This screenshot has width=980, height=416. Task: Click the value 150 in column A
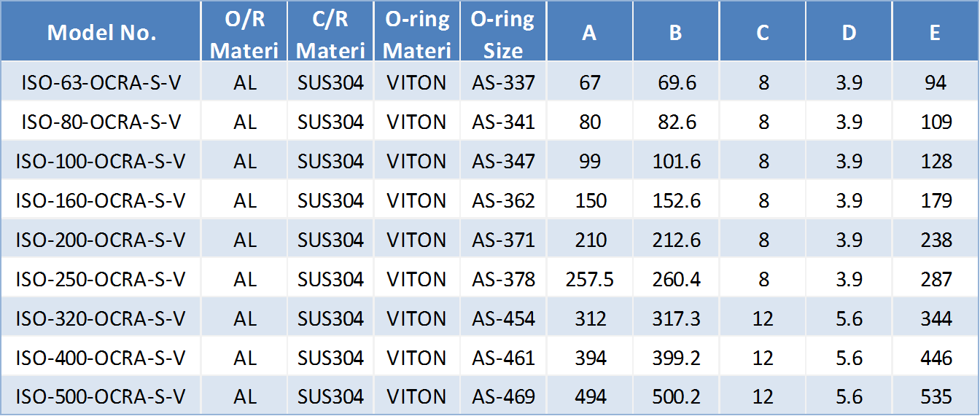(589, 200)
